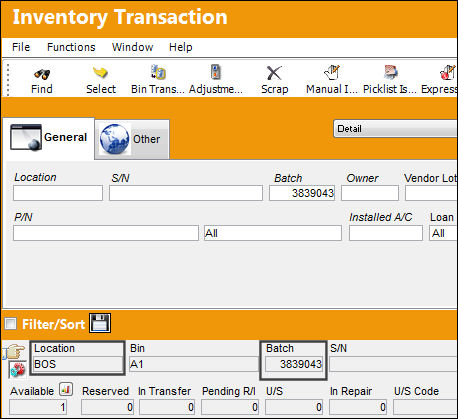Click the Reserved quantity field
Screen dimensions: 458x419
(107, 407)
